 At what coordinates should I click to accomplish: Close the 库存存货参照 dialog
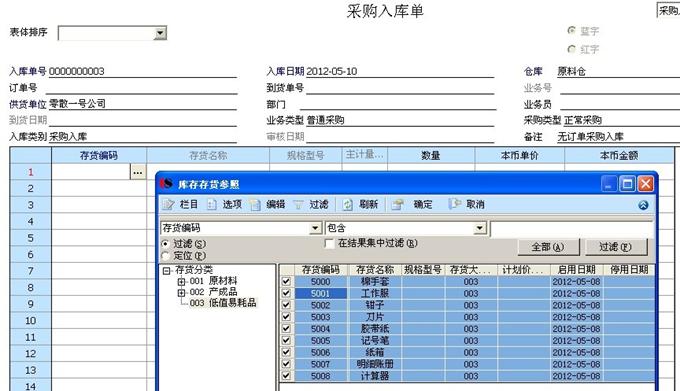click(x=646, y=184)
